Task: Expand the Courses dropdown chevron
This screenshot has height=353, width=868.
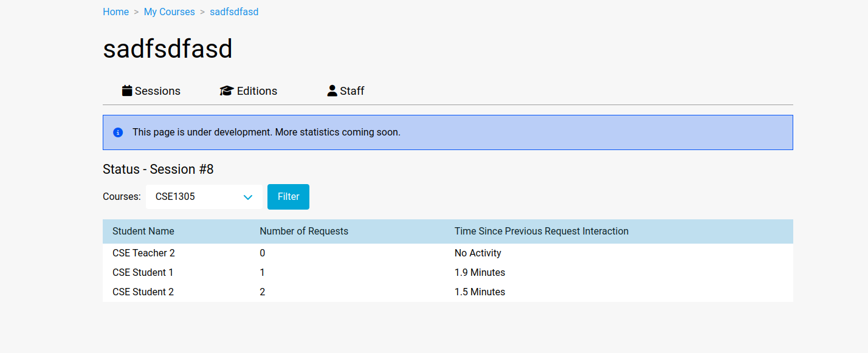Action: pos(248,197)
